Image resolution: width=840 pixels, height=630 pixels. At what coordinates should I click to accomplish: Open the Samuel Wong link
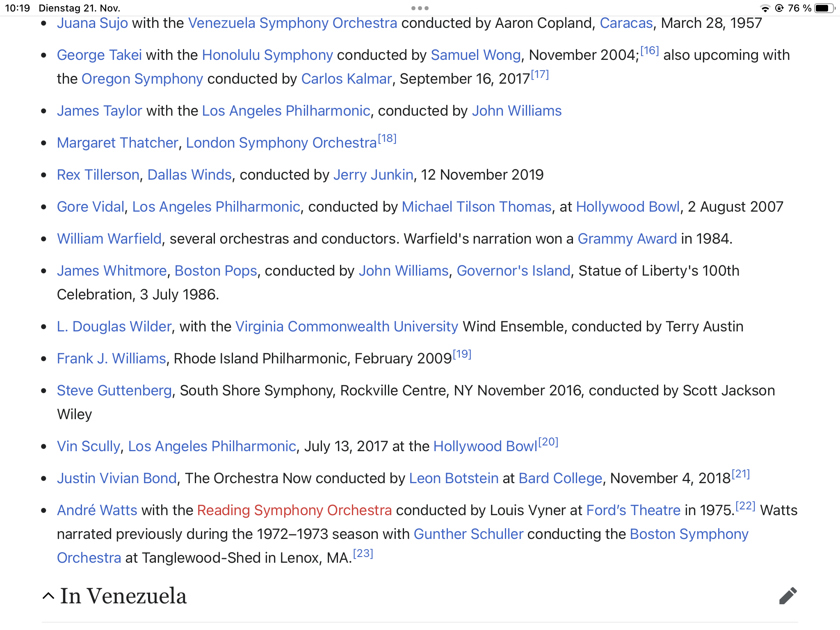pos(475,55)
